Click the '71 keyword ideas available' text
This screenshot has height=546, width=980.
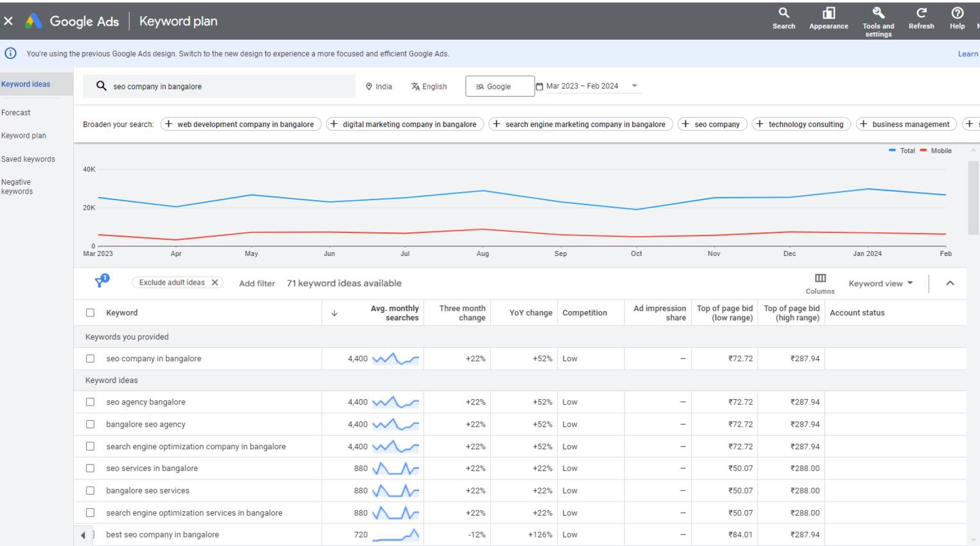tap(344, 284)
